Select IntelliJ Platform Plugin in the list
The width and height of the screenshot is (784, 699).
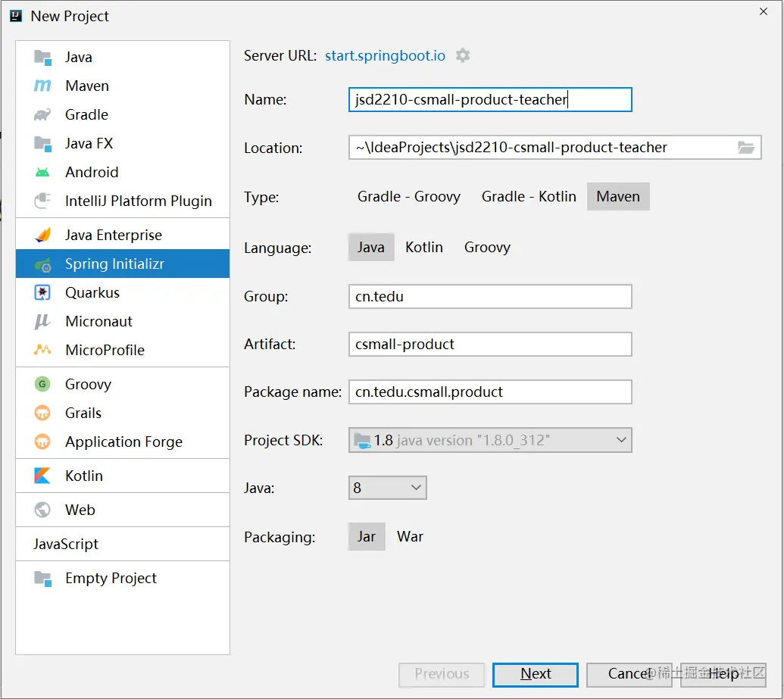point(123,201)
